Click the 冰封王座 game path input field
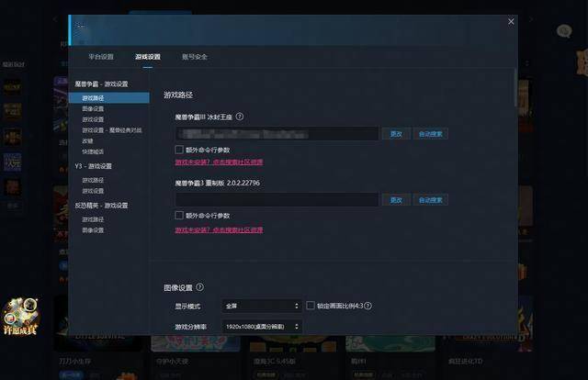Image resolution: width=588 pixels, height=380 pixels. pos(277,134)
